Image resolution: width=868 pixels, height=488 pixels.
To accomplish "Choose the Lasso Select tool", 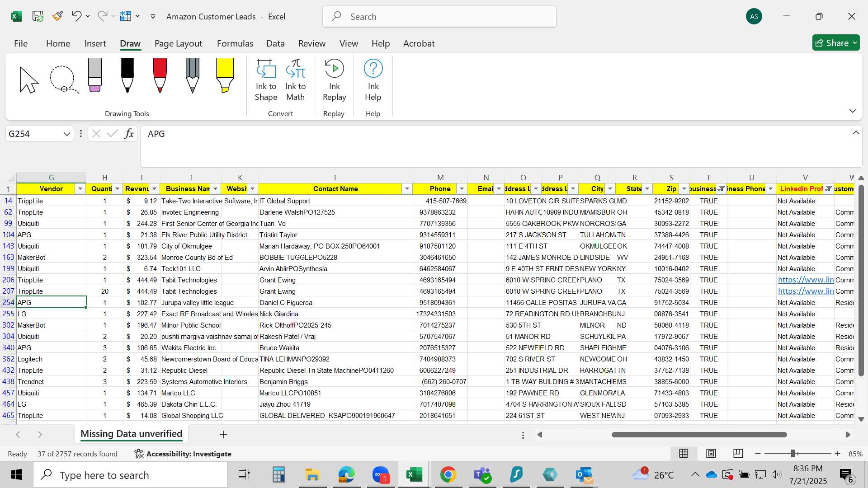I will pyautogui.click(x=63, y=79).
